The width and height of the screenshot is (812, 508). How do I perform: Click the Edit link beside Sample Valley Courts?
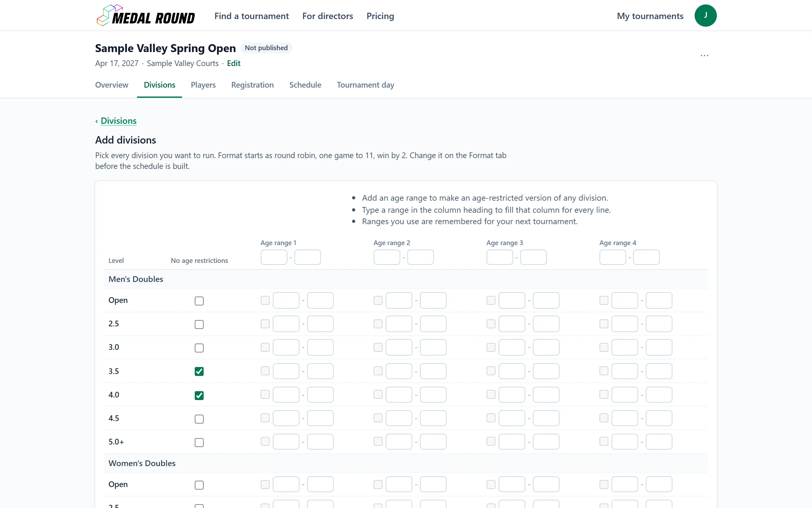point(233,63)
